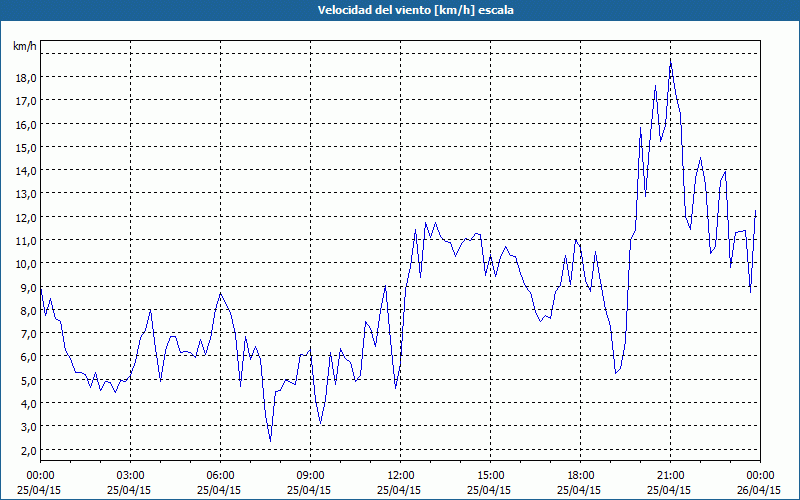Click the '17,0' y-axis label
The height and width of the screenshot is (500, 800).
point(26,101)
